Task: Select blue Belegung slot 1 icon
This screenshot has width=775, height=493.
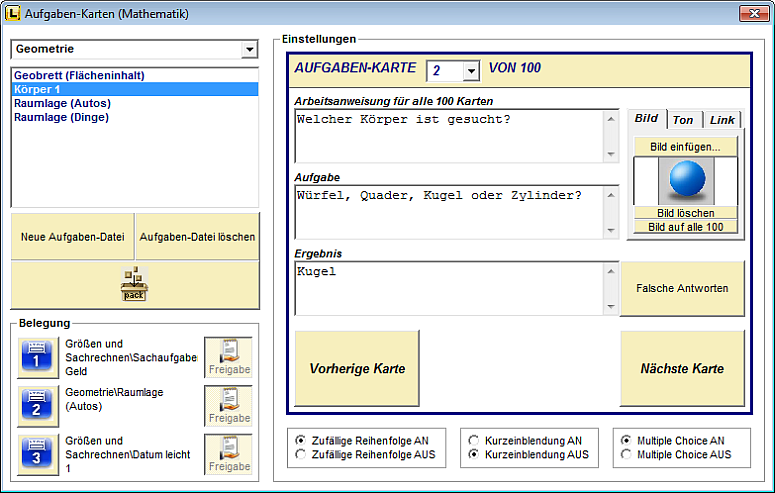Action: 36,357
